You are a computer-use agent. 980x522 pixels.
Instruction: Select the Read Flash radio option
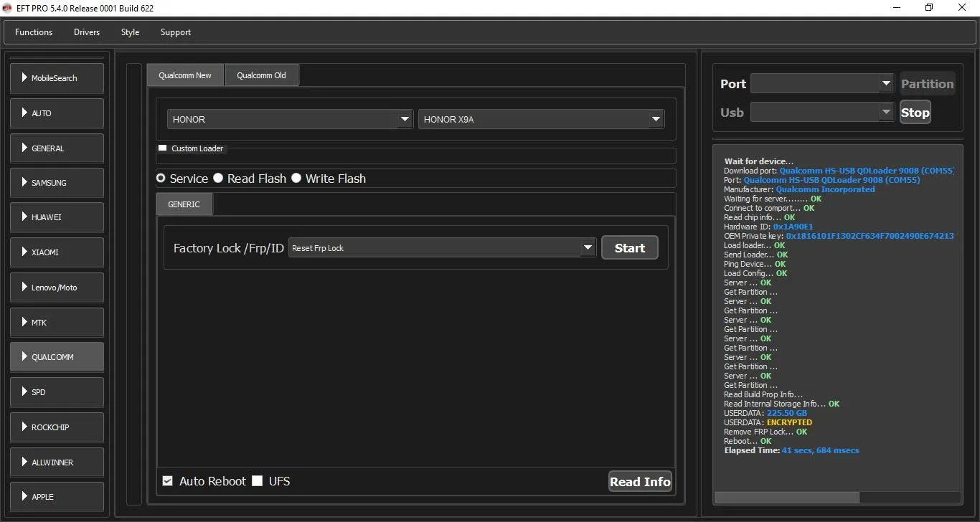(219, 179)
